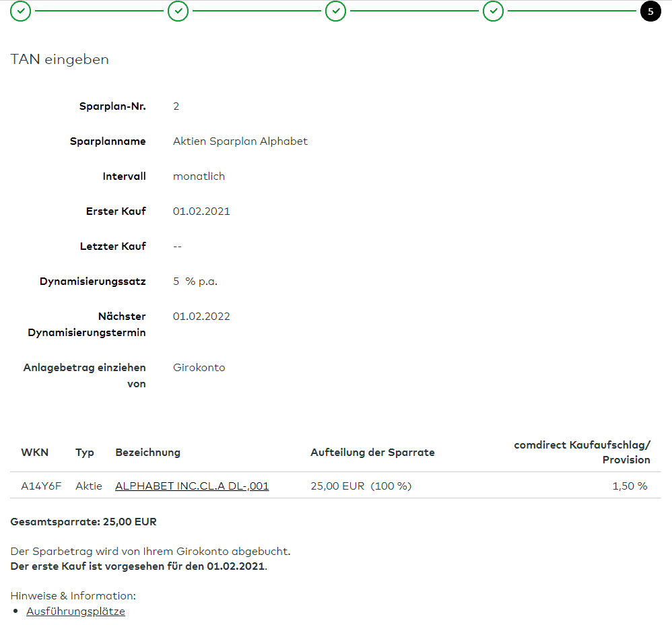Click the Letzter Kauf label
This screenshot has height=625, width=672.
[x=113, y=246]
